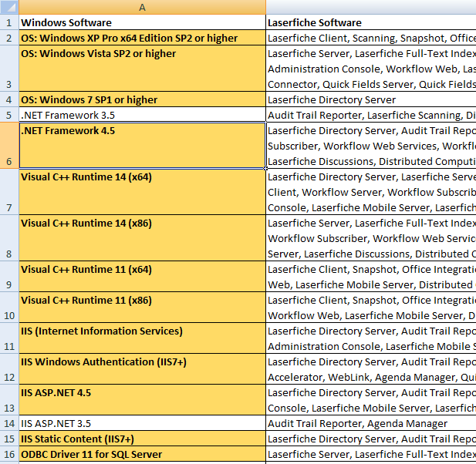Select row 3 header

click(9, 69)
